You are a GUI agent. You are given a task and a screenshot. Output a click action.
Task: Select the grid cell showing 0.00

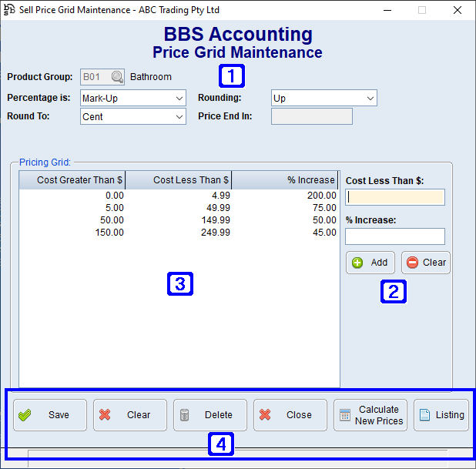(x=115, y=196)
